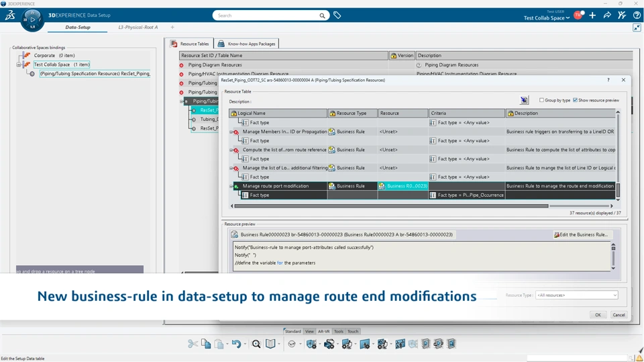Select the AR-VR toolbar tab

pos(323,332)
